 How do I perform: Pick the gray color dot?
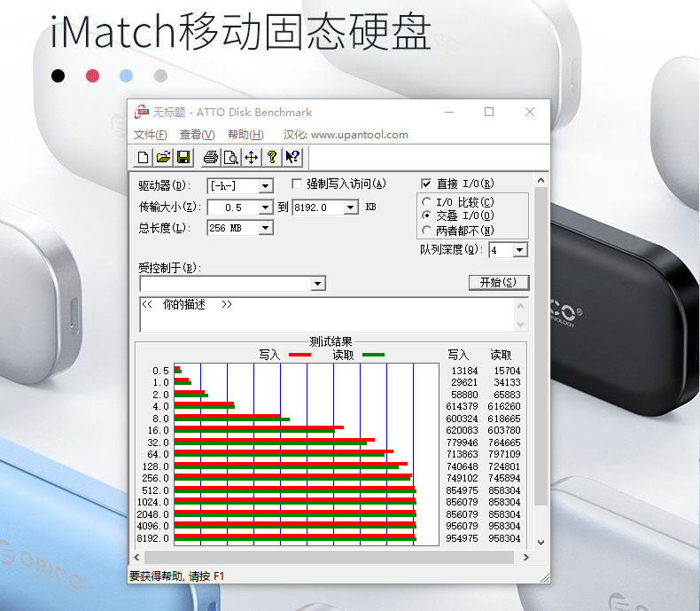pos(160,75)
